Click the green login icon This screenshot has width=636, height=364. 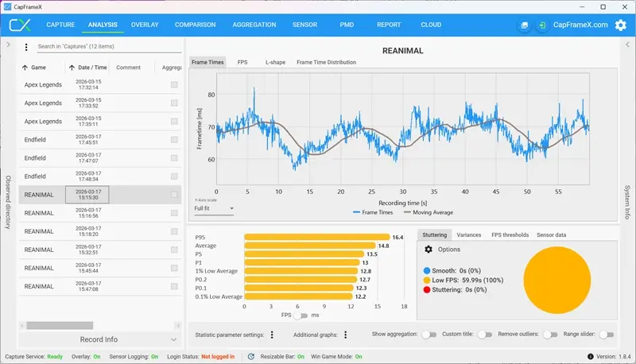[541, 25]
